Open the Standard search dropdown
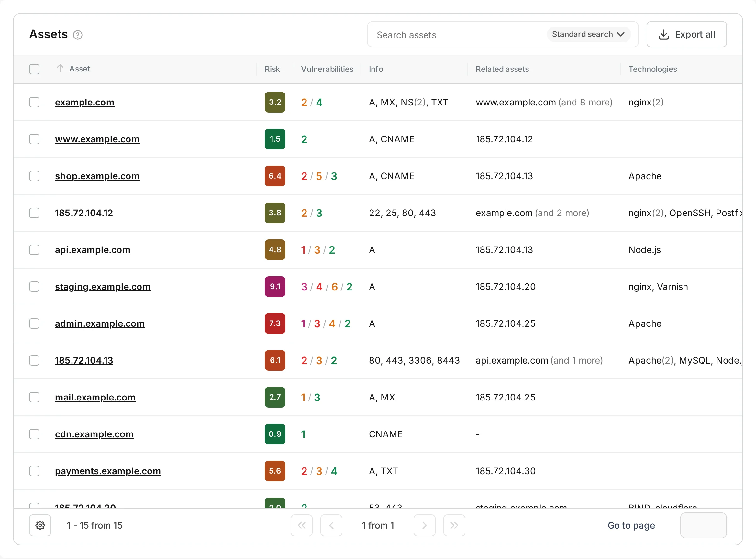 click(x=588, y=34)
